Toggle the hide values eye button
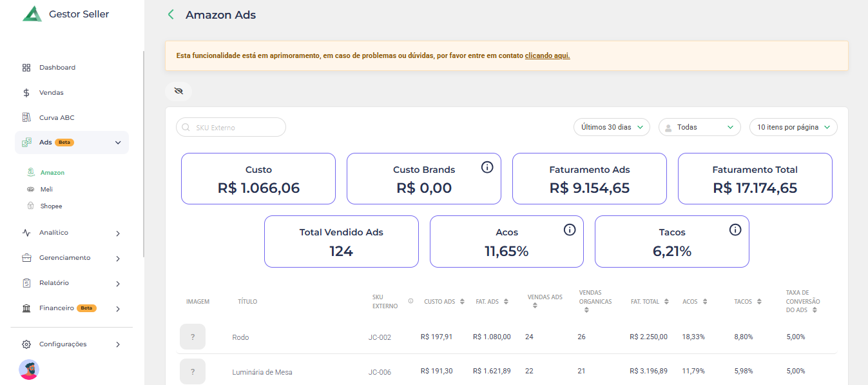Viewport: 868px width, 385px height. click(x=178, y=92)
